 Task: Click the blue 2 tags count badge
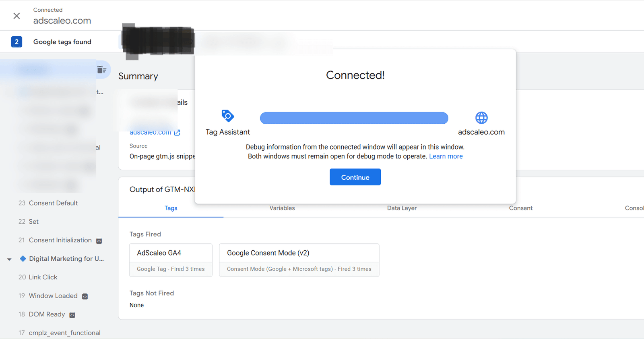tap(17, 42)
